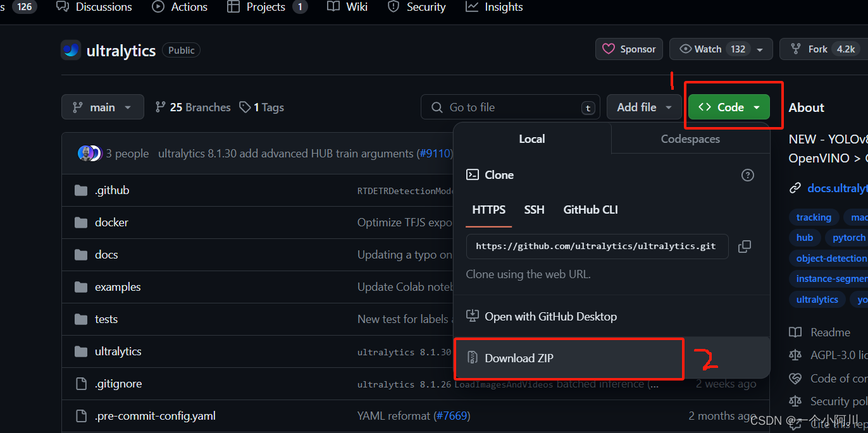Expand the Watch dropdown arrow
Image resolution: width=868 pixels, height=433 pixels.
760,49
